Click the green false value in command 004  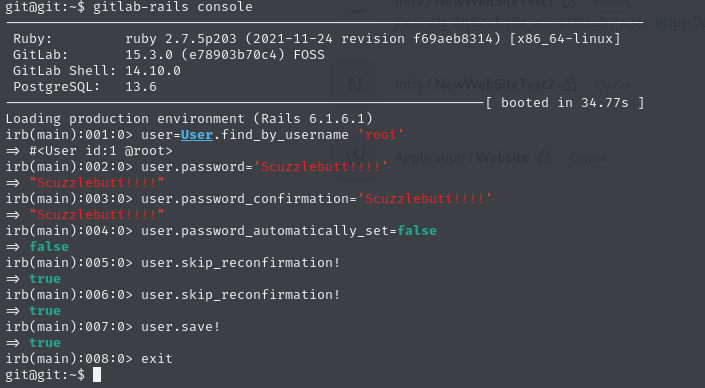(417, 231)
